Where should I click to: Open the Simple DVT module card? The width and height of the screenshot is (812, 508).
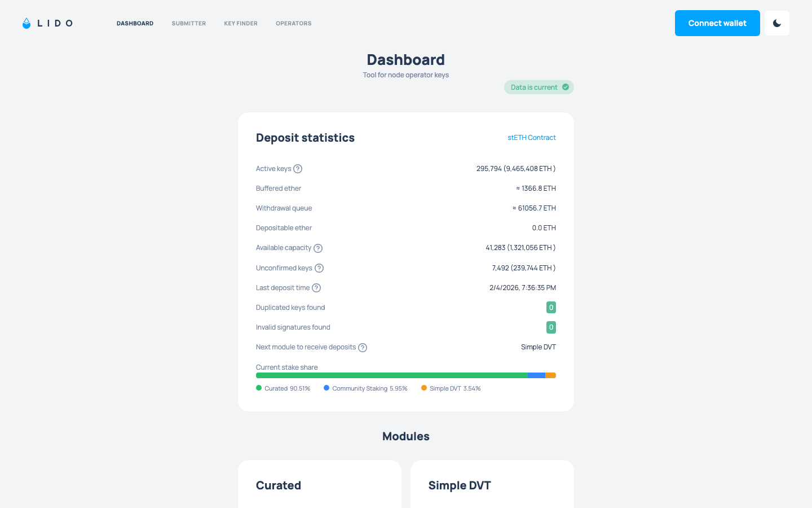[492, 485]
